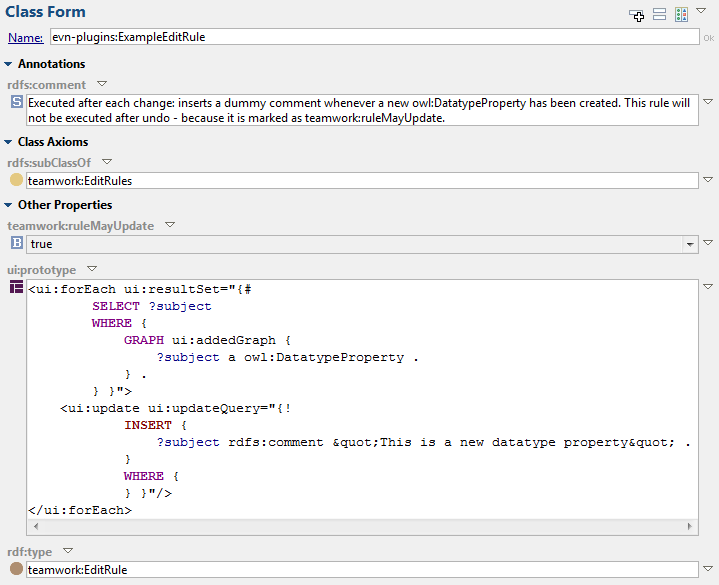The height and width of the screenshot is (585, 719).
Task: Open the teamwork:EditRules row menu arrow
Action: pos(708,180)
